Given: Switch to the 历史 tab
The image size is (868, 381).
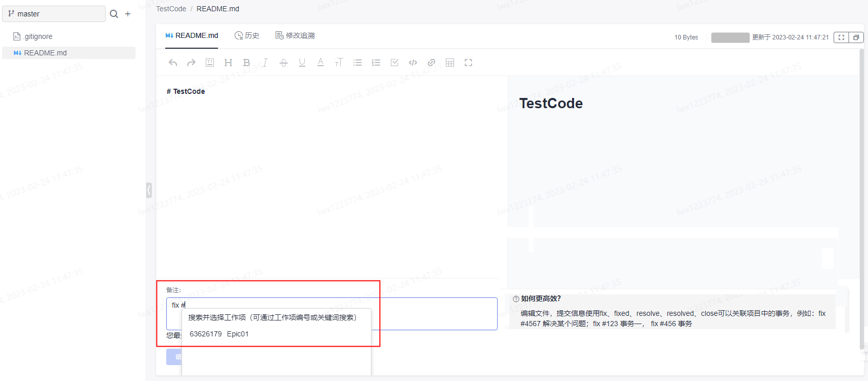Looking at the screenshot, I should coord(247,35).
